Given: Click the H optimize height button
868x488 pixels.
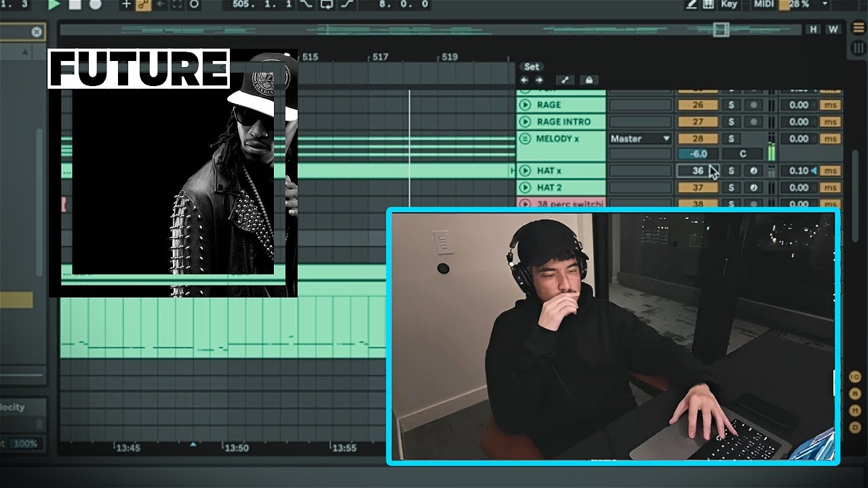Looking at the screenshot, I should coord(813,30).
